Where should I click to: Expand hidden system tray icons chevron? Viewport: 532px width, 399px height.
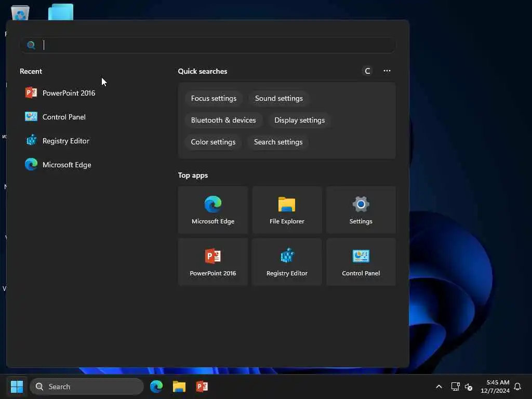point(438,387)
